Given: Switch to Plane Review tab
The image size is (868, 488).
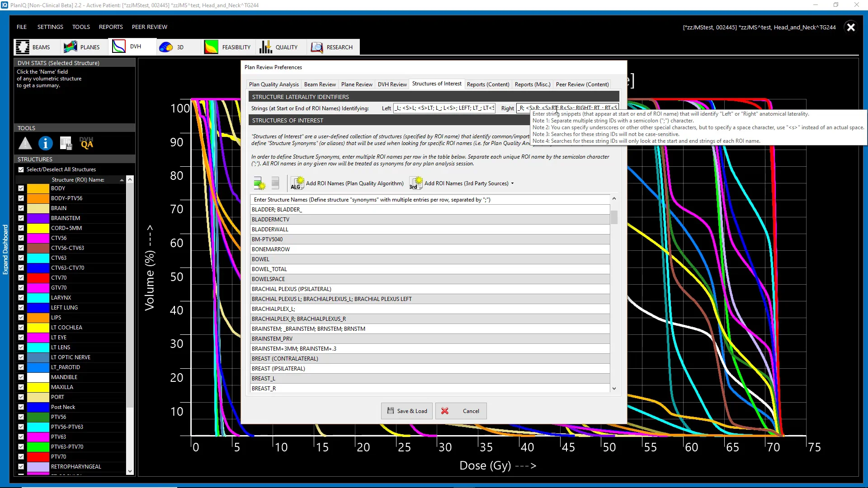Looking at the screenshot, I should (357, 84).
